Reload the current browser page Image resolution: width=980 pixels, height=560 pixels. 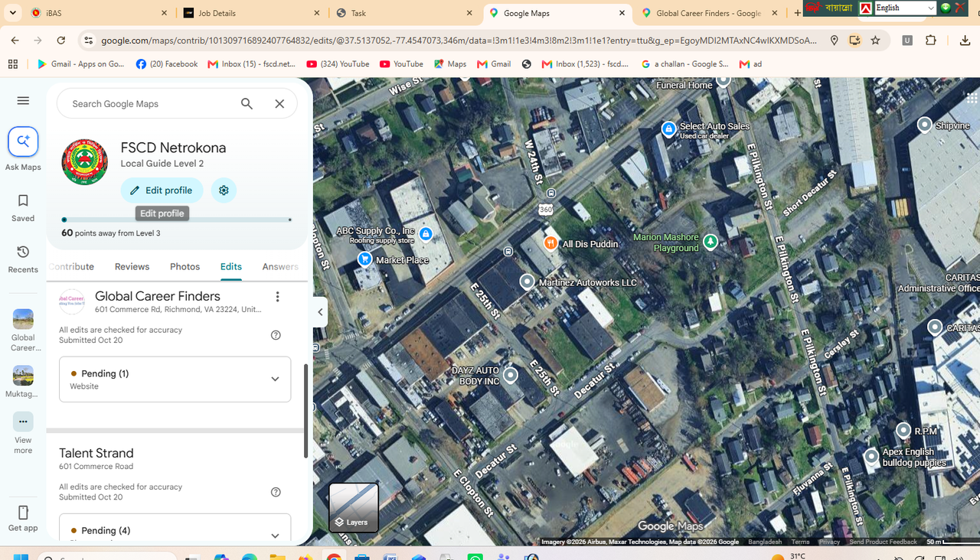(61, 41)
